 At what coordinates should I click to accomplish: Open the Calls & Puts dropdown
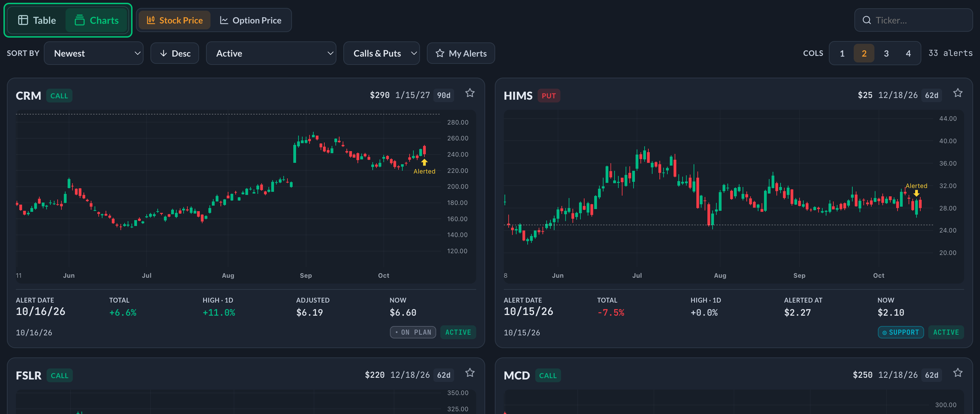pos(381,53)
